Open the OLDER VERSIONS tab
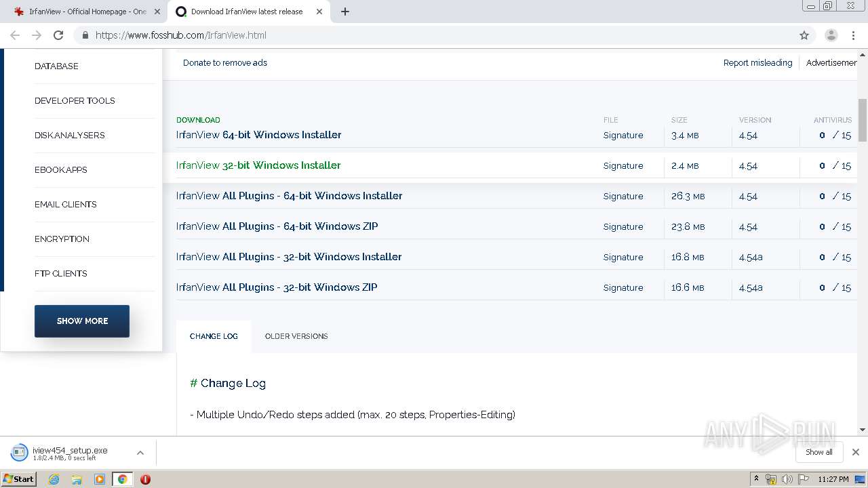 (x=296, y=336)
